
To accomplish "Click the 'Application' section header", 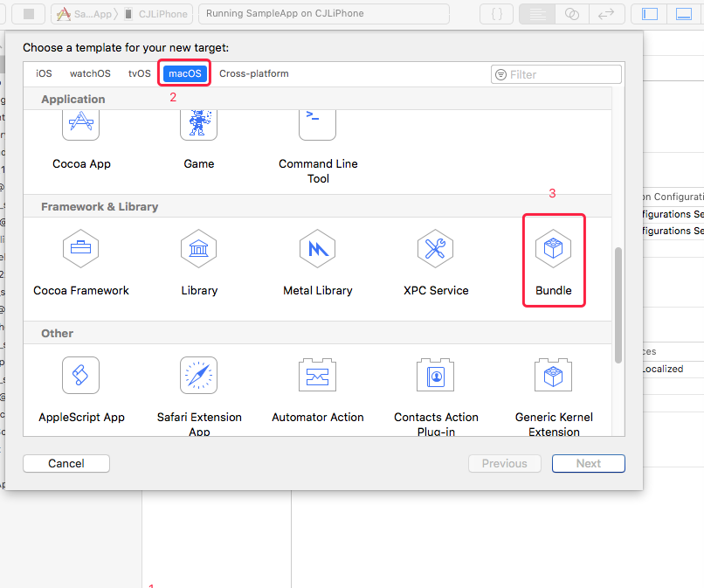I will 73,100.
